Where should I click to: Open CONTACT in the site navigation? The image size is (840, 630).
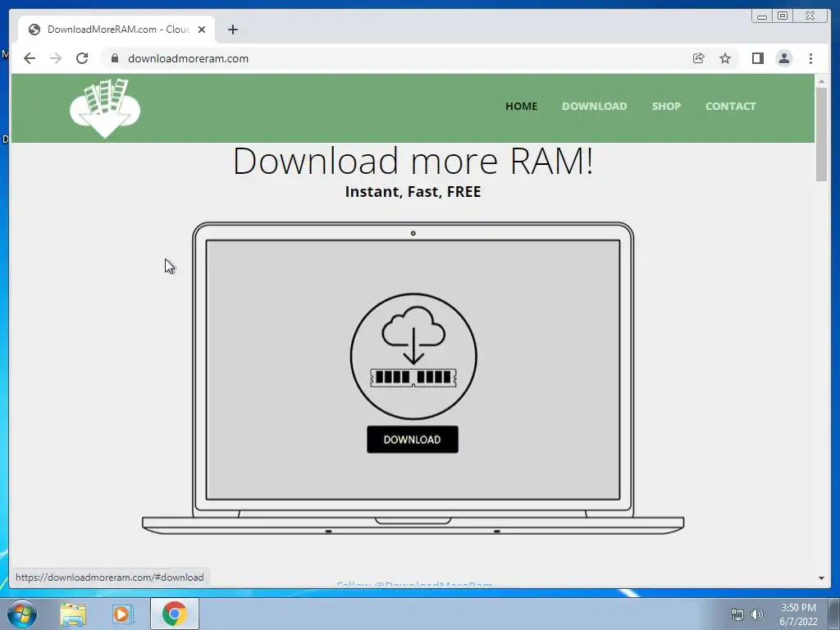(730, 106)
